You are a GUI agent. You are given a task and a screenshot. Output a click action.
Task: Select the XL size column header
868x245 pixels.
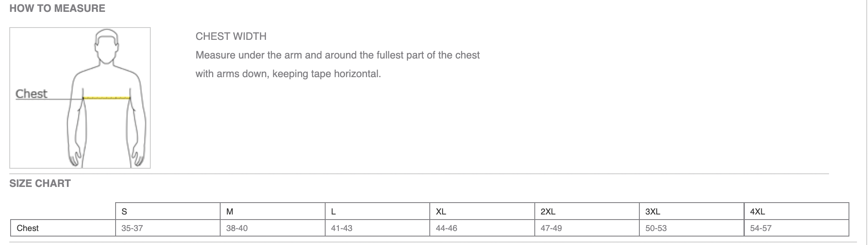click(483, 212)
